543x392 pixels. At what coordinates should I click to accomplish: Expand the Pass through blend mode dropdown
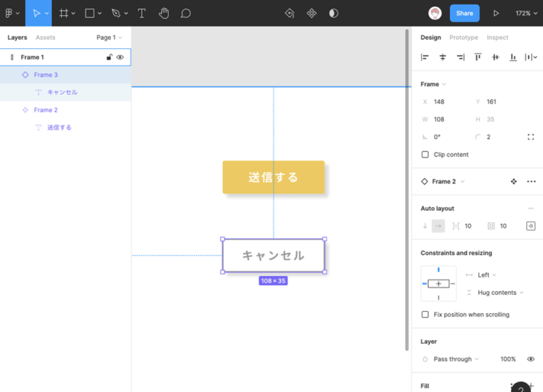coord(456,359)
